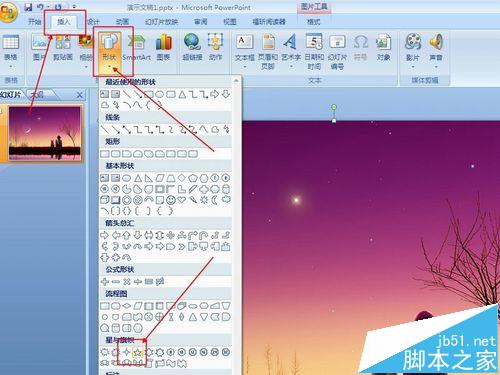Open the Insert (插入) ribbon tab

[x=64, y=22]
